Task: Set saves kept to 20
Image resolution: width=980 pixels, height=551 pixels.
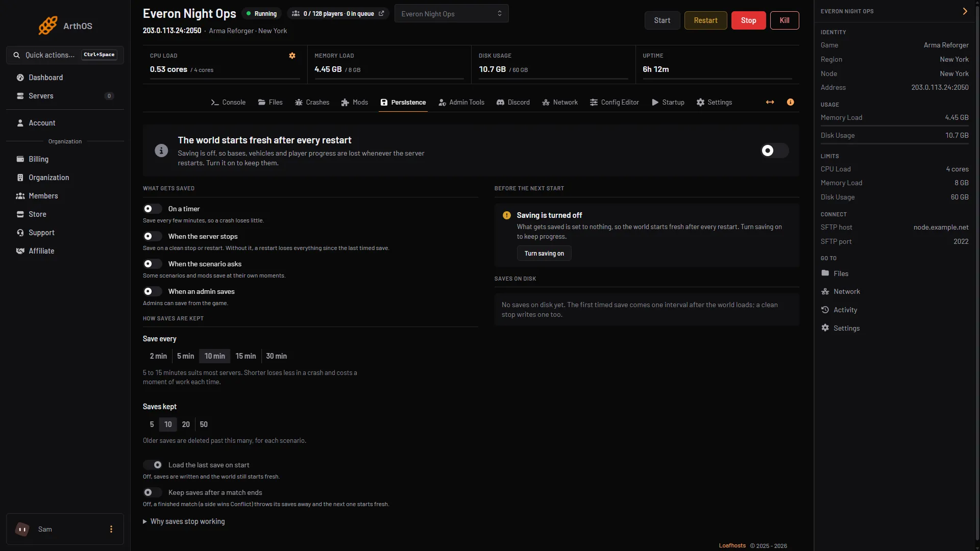Action: [x=186, y=424]
